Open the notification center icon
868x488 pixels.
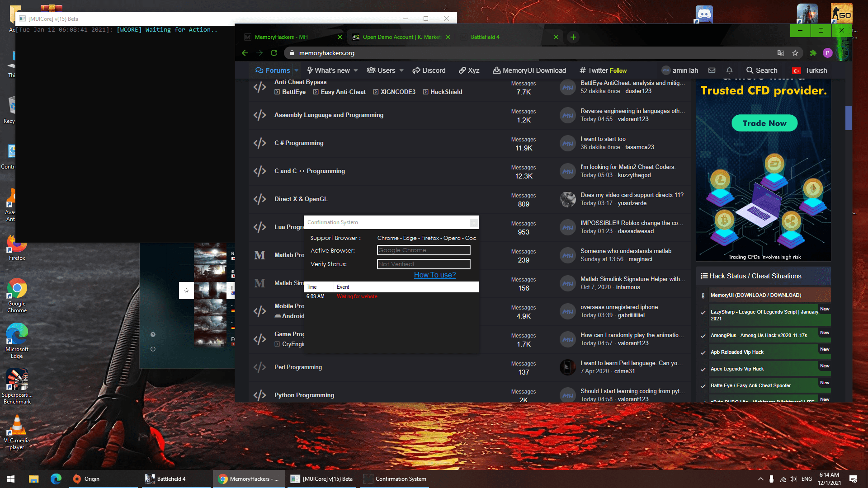click(x=853, y=479)
